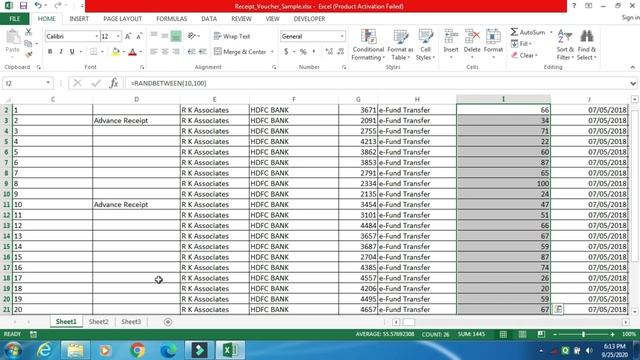This screenshot has height=360, width=640.
Task: Click the Undo arrow icon
Action: coord(38,6)
